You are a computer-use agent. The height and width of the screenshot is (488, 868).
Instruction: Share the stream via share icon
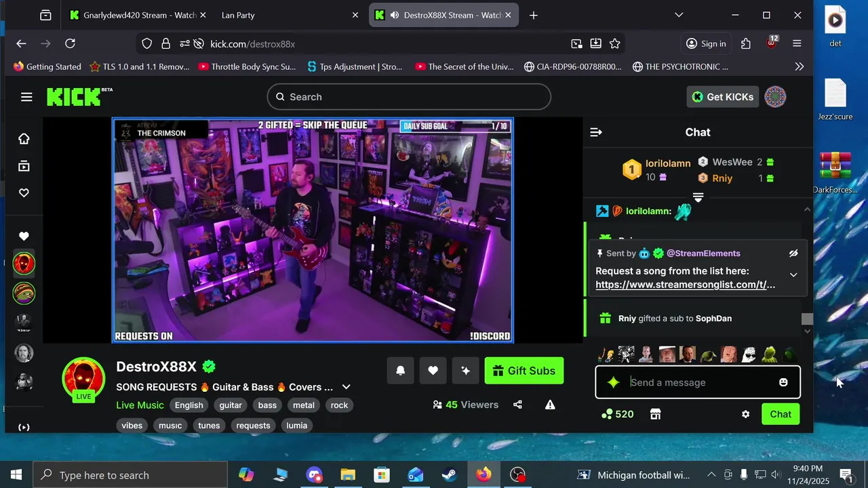[518, 405]
